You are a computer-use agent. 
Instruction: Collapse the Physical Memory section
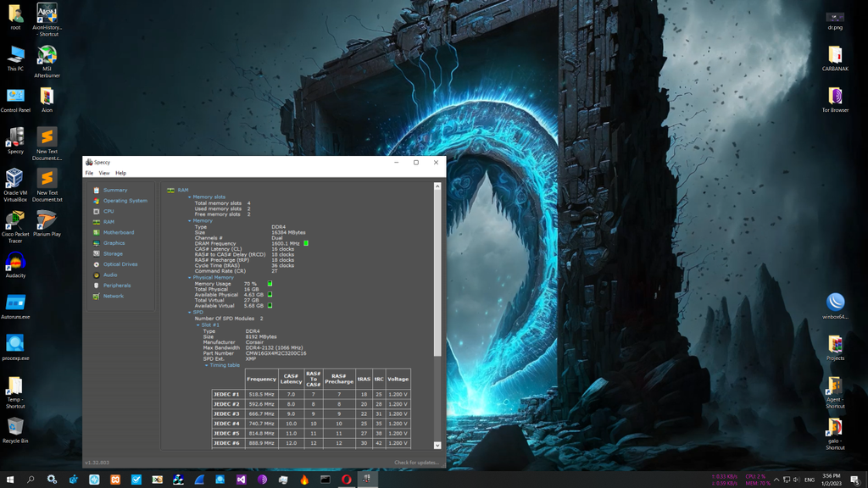(x=190, y=277)
